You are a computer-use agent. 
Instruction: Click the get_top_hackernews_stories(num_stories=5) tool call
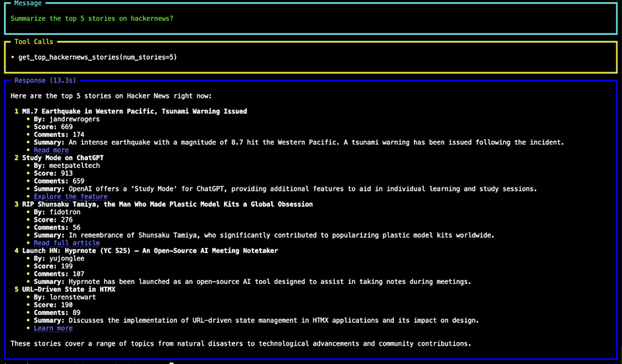(x=98, y=58)
